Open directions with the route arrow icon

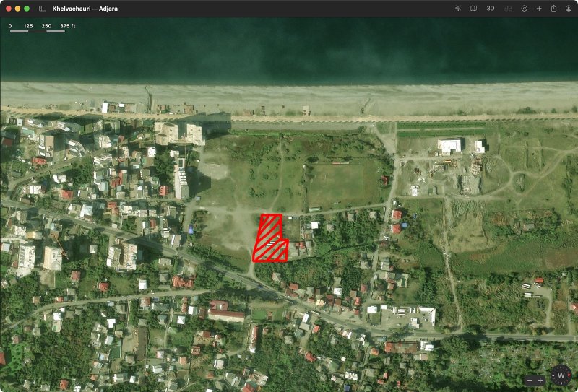tap(525, 9)
